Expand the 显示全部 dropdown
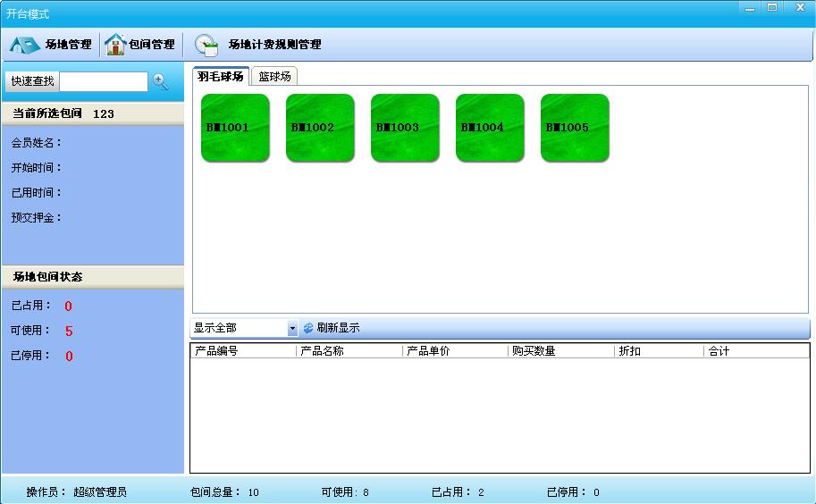This screenshot has height=504, width=816. pyautogui.click(x=292, y=329)
